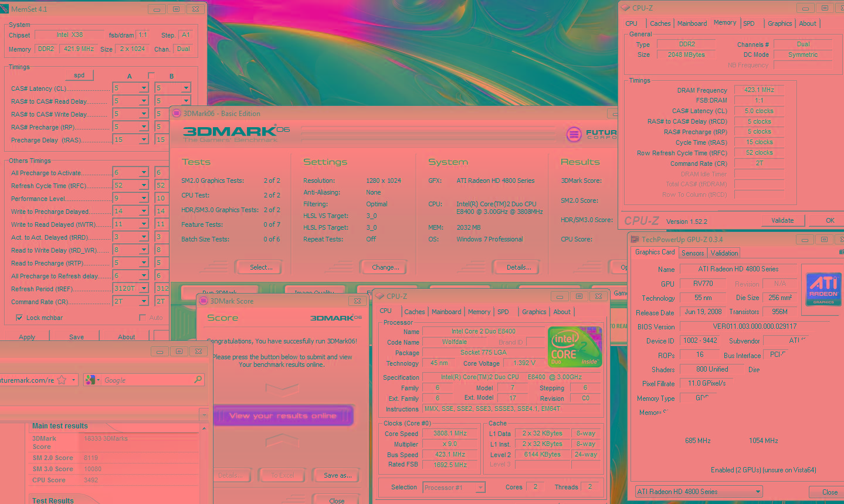Click the 18333 3DMarks score text
The width and height of the screenshot is (844, 504).
[x=106, y=438]
